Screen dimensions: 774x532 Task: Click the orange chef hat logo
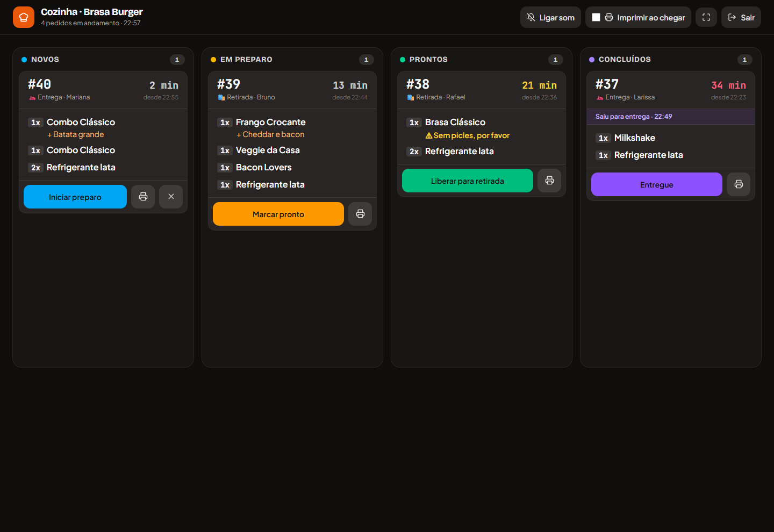[24, 17]
